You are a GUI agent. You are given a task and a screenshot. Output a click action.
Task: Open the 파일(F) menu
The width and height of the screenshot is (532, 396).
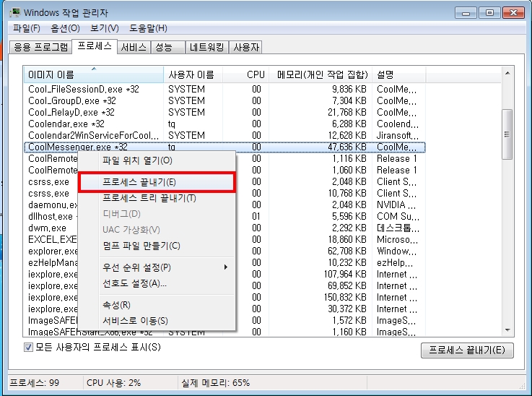(x=27, y=28)
